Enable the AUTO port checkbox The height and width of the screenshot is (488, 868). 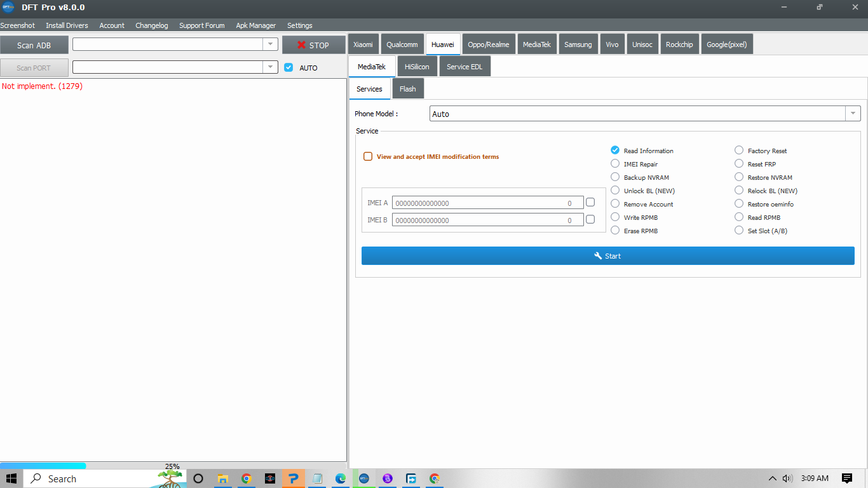[x=288, y=67]
